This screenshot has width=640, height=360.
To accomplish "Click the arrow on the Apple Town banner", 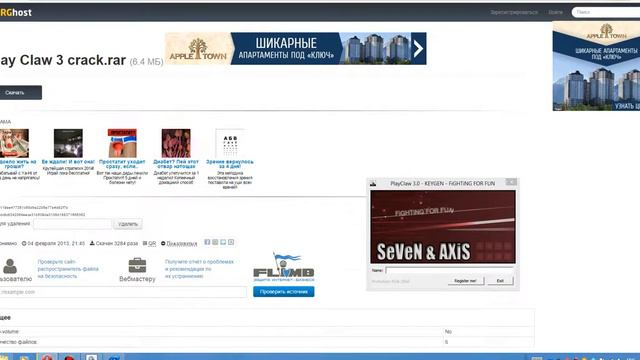I will 418,49.
